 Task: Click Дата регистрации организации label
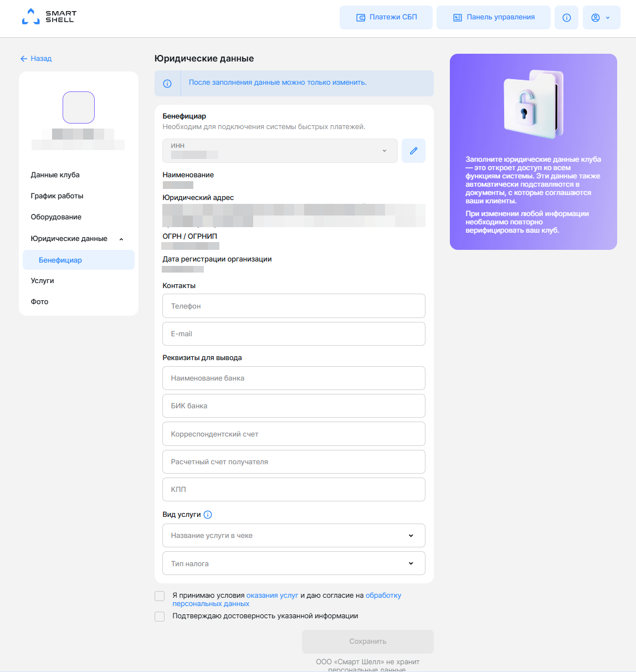coord(217,259)
